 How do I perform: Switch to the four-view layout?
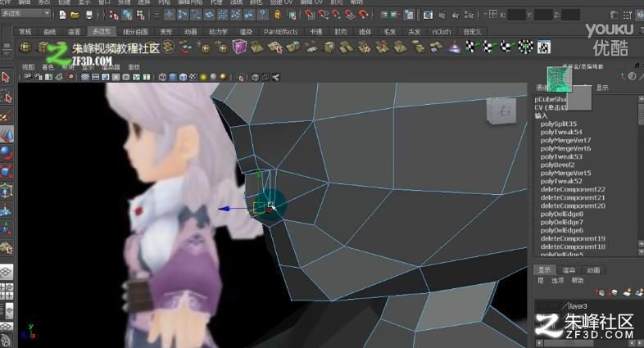pyautogui.click(x=7, y=291)
